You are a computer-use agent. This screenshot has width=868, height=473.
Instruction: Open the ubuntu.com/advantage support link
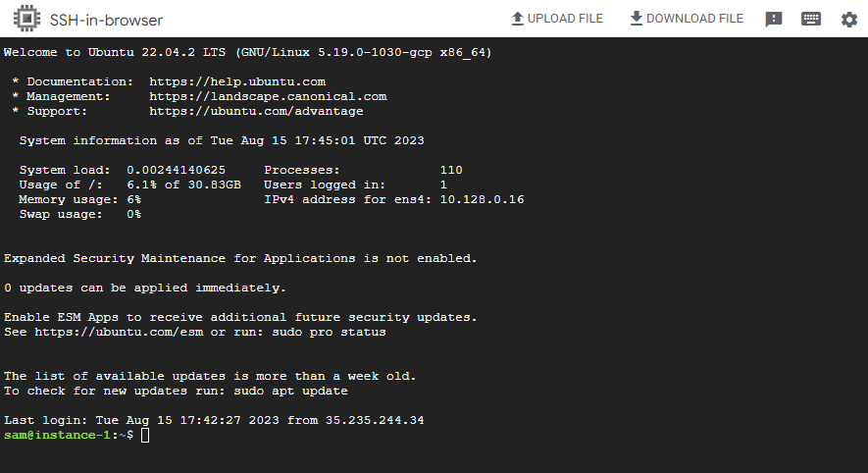(x=256, y=111)
